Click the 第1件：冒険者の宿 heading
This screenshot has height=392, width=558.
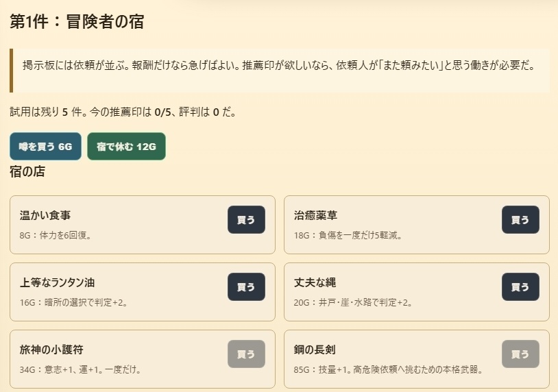pyautogui.click(x=77, y=21)
